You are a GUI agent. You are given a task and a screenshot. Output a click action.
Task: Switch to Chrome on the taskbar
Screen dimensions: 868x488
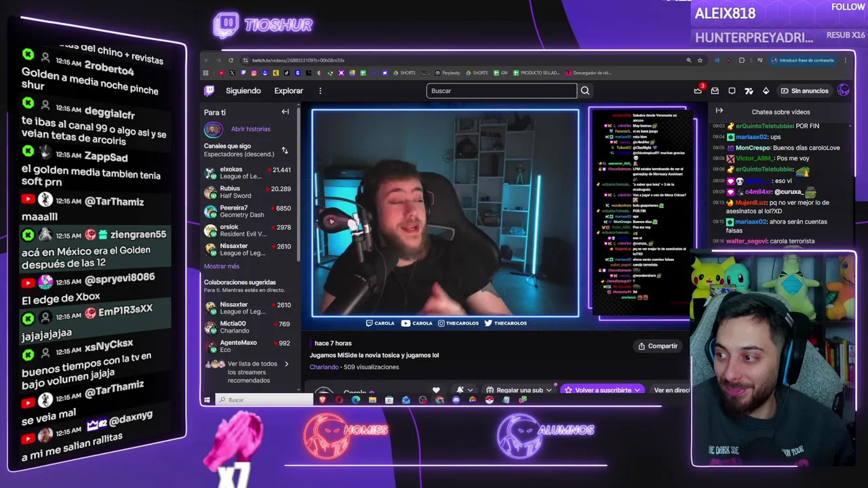coord(439,400)
